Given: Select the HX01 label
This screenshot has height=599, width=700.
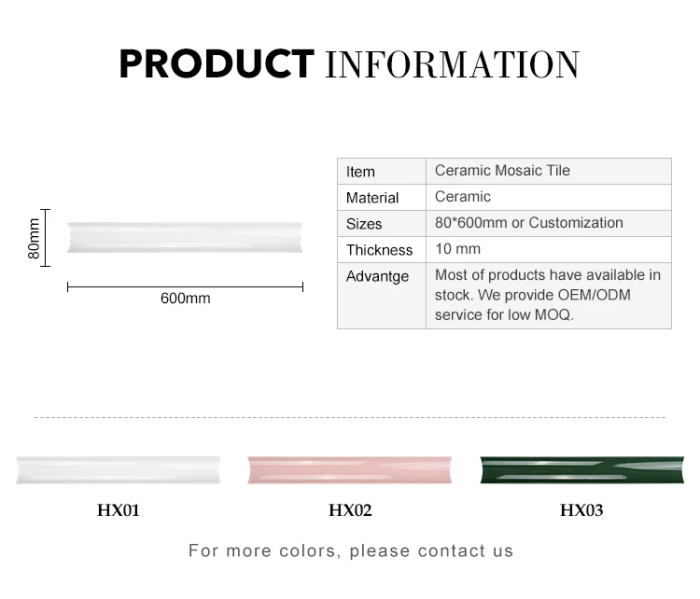Looking at the screenshot, I should tap(119, 510).
